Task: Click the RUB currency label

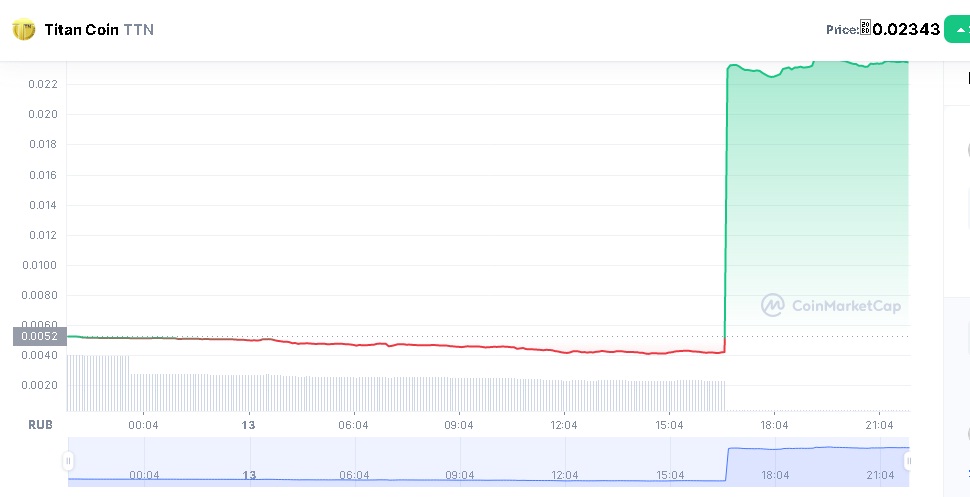Action: [41, 425]
